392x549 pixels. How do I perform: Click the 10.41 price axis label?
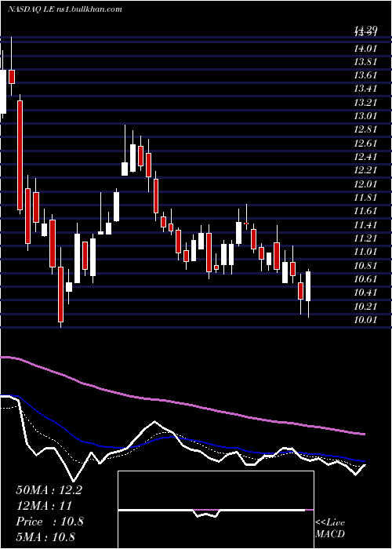click(365, 293)
